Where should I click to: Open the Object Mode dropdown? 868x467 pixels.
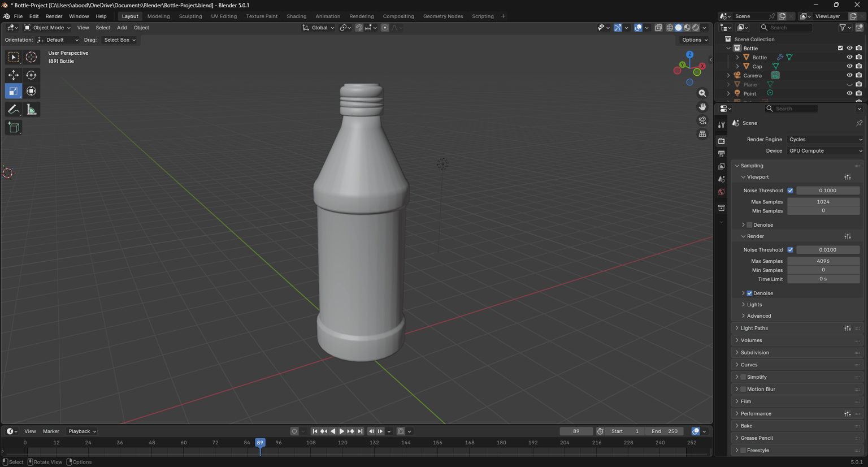point(47,28)
